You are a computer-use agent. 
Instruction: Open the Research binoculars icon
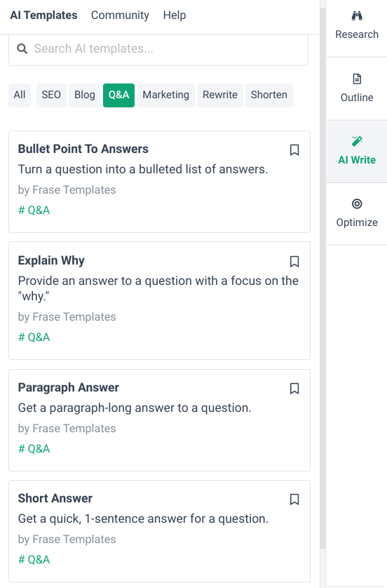pos(357,15)
